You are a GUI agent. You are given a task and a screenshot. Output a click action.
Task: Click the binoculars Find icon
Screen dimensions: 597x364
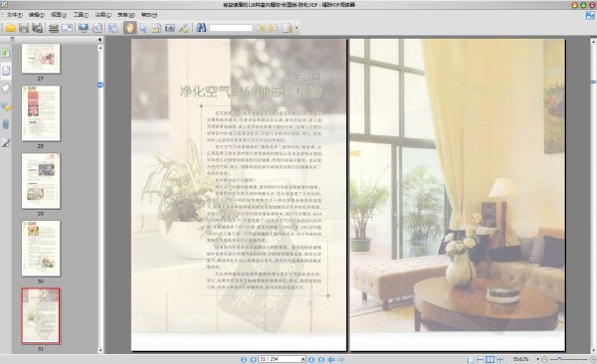click(201, 28)
